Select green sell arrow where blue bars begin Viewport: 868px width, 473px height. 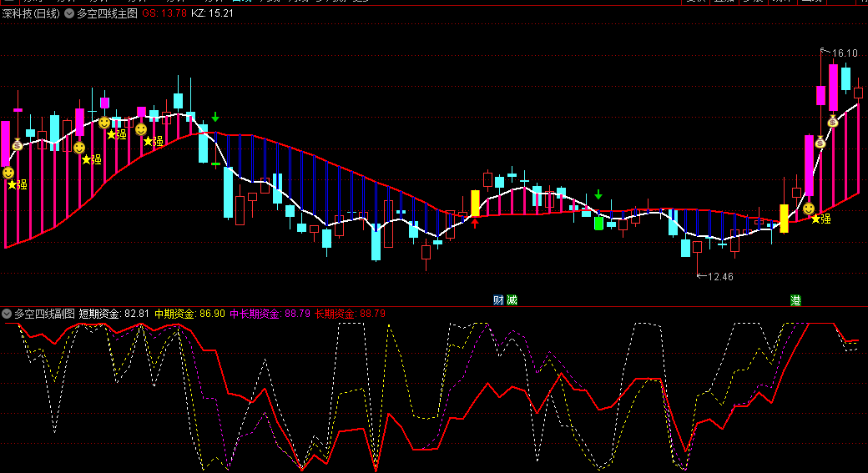[215, 117]
